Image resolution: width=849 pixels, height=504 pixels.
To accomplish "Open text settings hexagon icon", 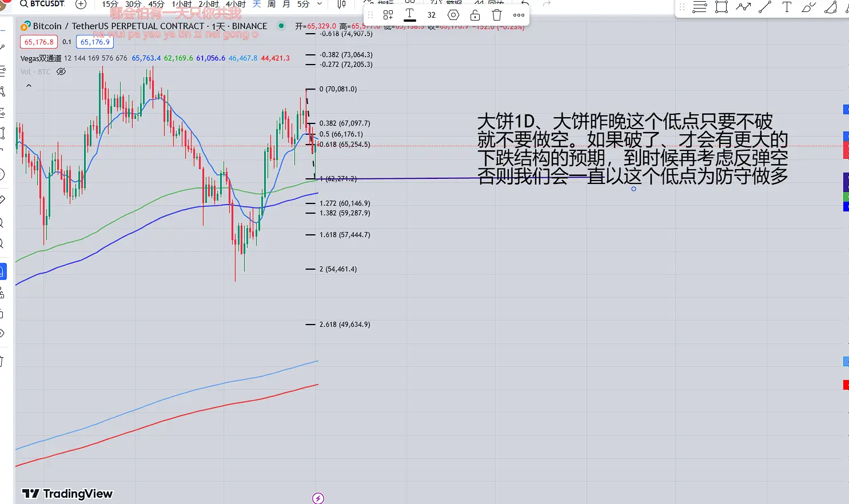I will click(453, 15).
